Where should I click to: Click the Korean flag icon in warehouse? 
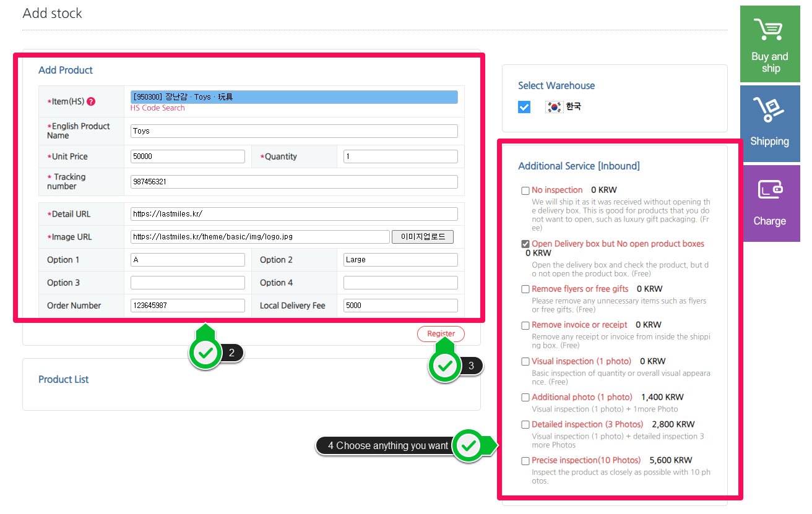tap(553, 107)
